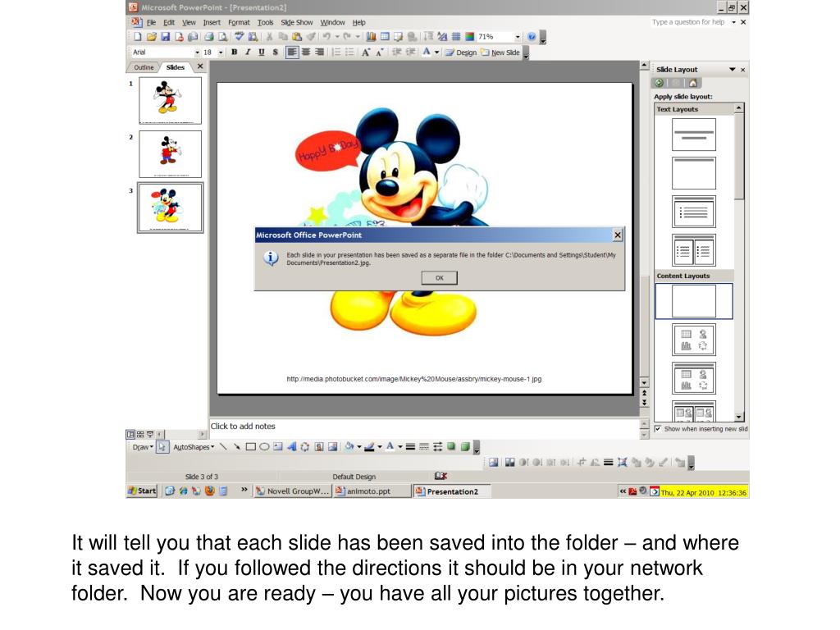Save the presentation with the floppy disk icon

click(x=165, y=37)
